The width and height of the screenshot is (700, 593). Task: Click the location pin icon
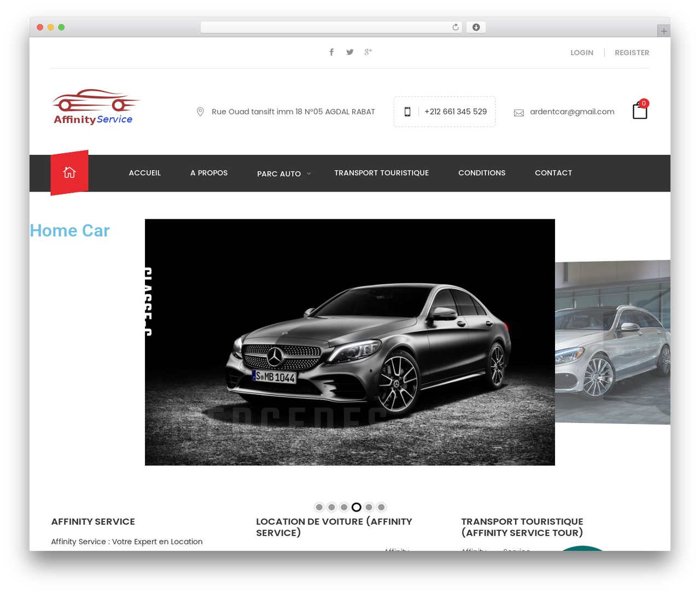pyautogui.click(x=200, y=112)
